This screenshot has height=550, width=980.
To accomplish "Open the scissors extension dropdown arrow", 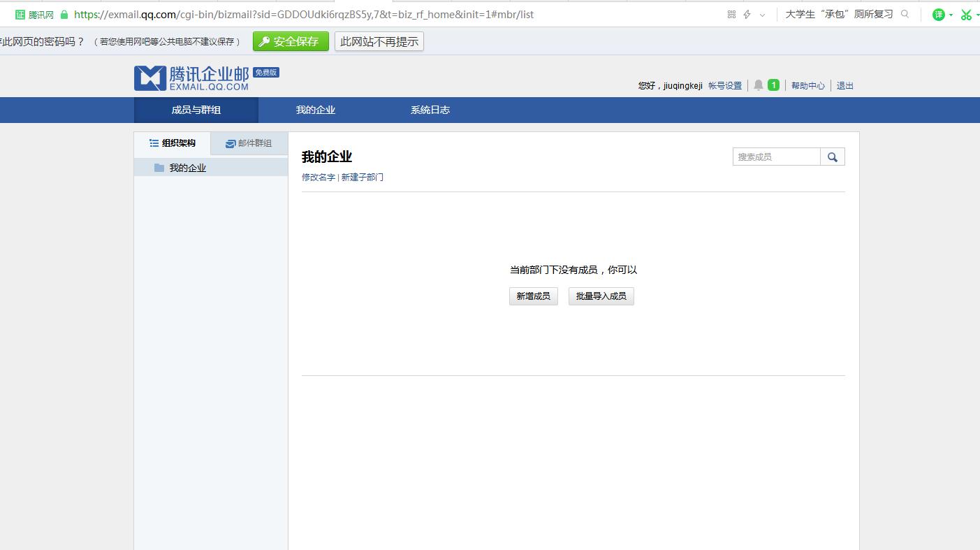I will click(977, 15).
